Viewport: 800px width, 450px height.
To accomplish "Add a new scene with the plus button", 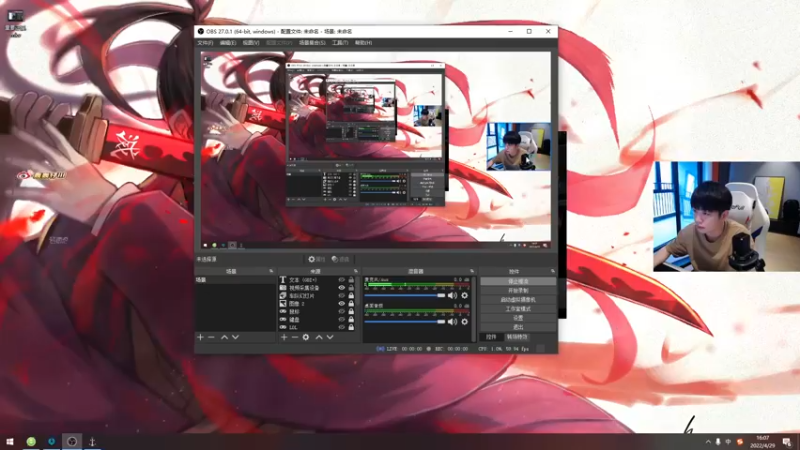I will coord(200,337).
